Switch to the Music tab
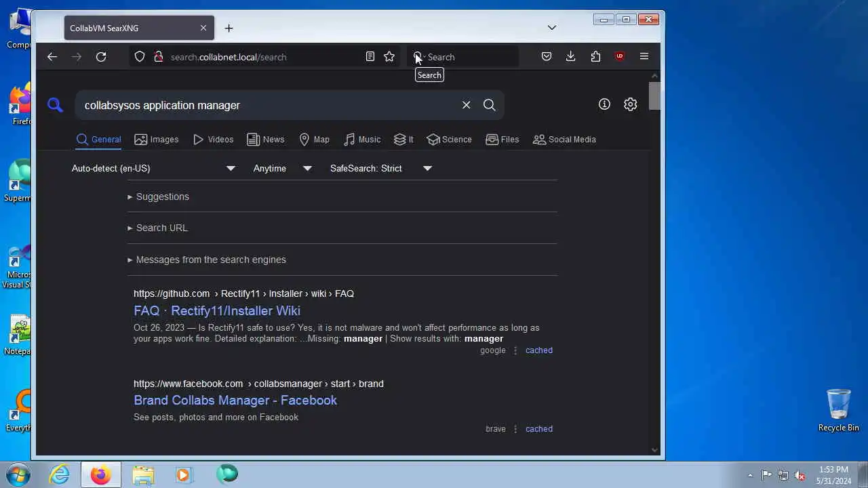The image size is (868, 488). [x=362, y=140]
